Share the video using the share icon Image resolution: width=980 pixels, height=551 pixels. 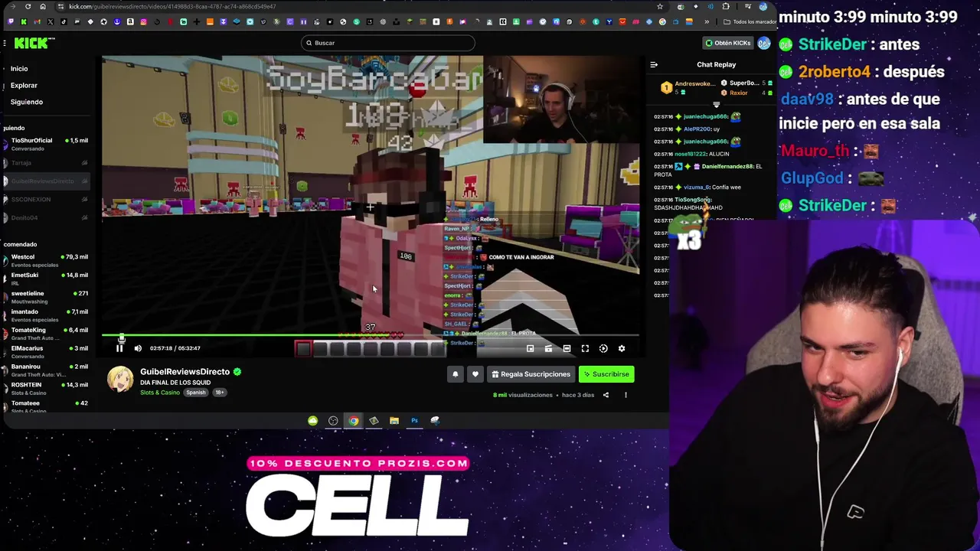click(606, 395)
